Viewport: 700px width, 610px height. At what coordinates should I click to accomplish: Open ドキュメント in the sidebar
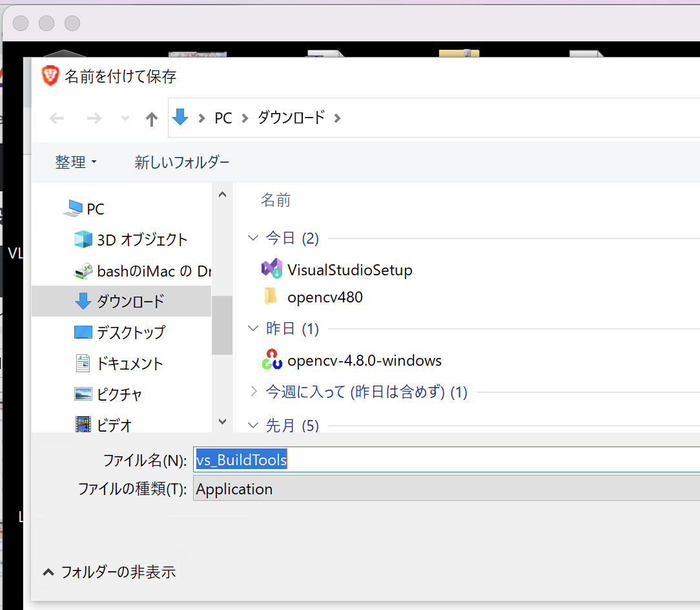click(x=130, y=363)
